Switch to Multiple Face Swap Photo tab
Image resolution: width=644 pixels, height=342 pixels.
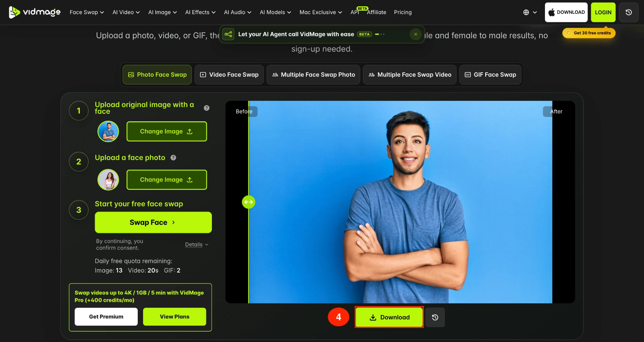pos(314,74)
